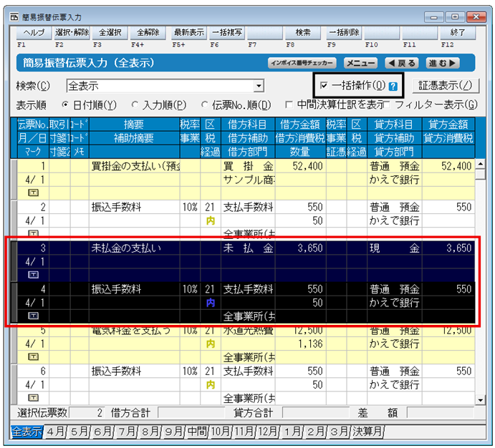Click the mark icon in slip 3 row

[x=34, y=275]
